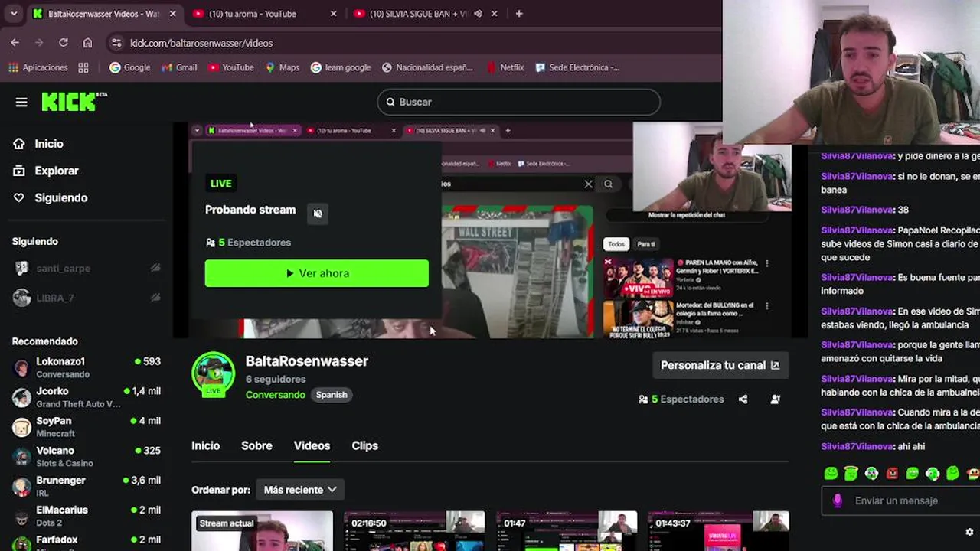Screen dimensions: 980x551
Task: Open tab groups grid icon in bookmarks bar
Action: click(83, 67)
